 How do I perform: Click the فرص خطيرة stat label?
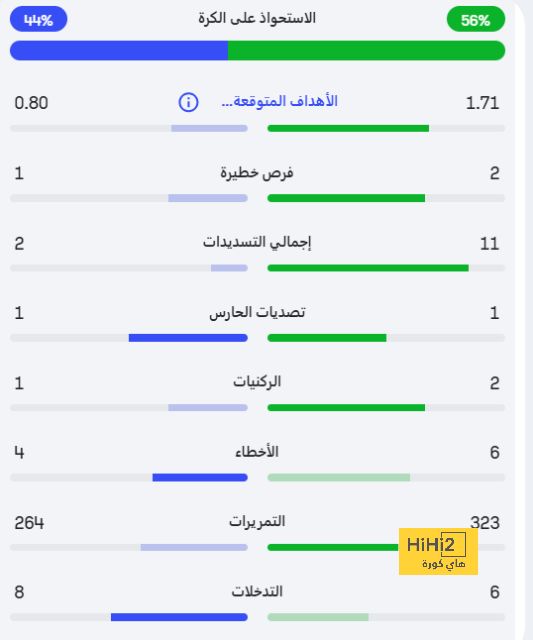pos(257,173)
